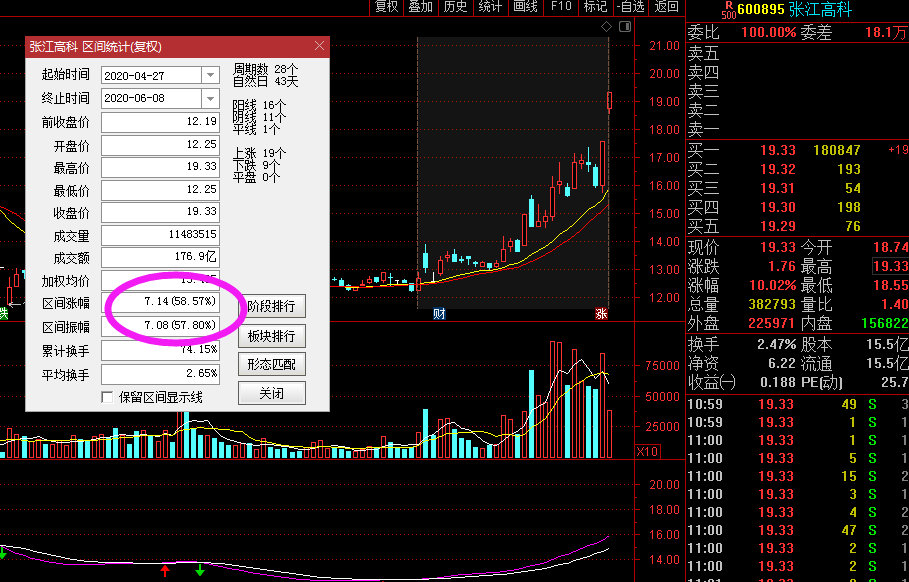This screenshot has height=582, width=909.
Task: Click the diamond icon above the chart
Action: (606, 27)
